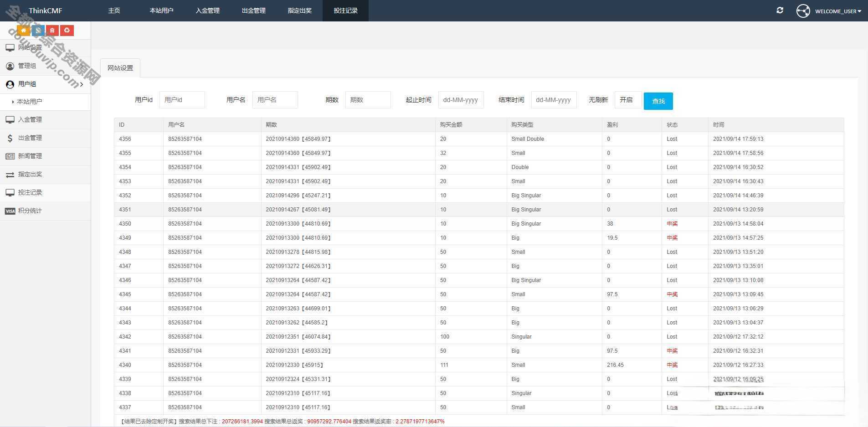The height and width of the screenshot is (427, 868).
Task: Open 网站设置 label in left sidebar
Action: (x=30, y=47)
